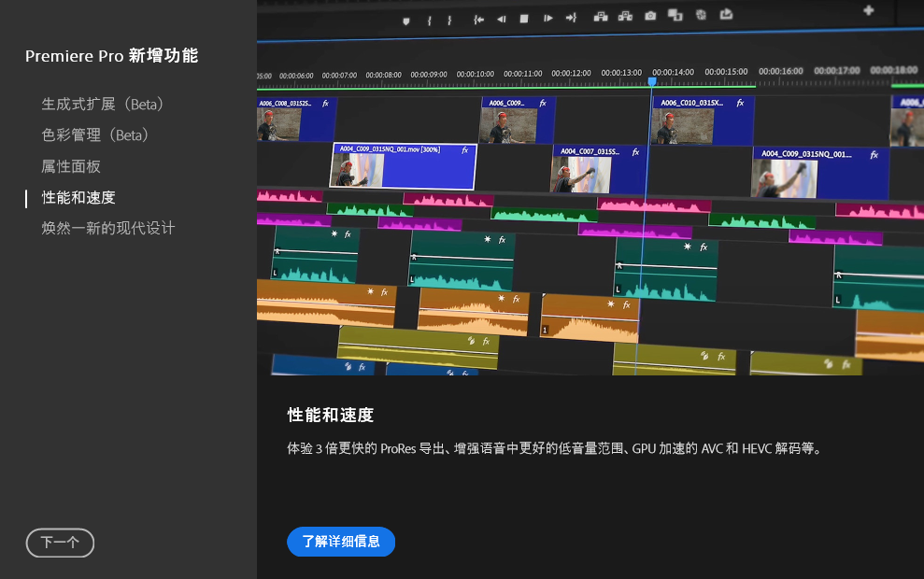Show the 焕然一新的现代设计 feature
Viewport: 924px width, 579px height.
point(107,228)
